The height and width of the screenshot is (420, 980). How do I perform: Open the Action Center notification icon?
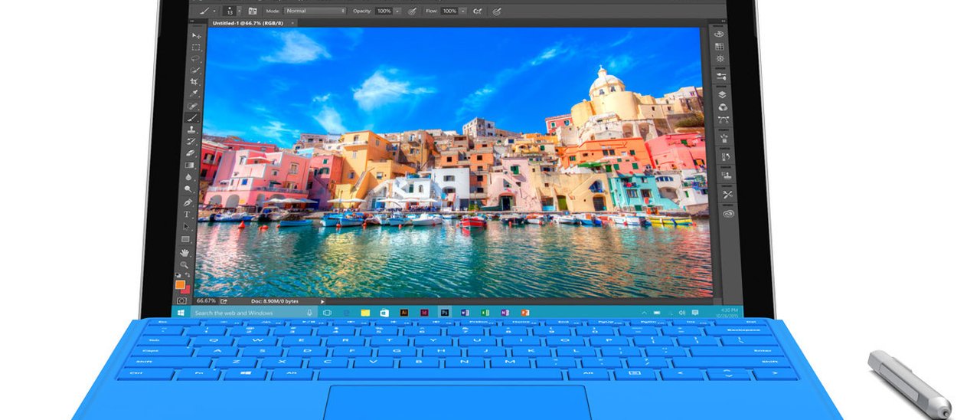point(695,313)
